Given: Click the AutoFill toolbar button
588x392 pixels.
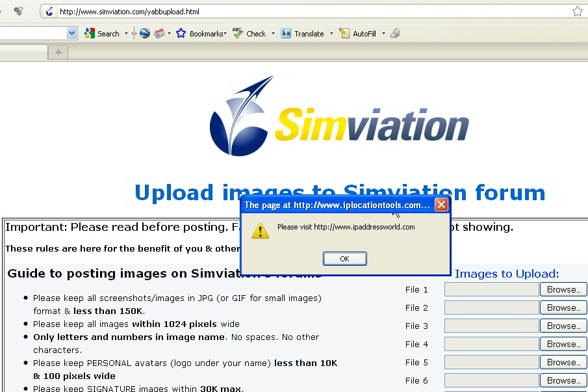Looking at the screenshot, I should tap(358, 34).
